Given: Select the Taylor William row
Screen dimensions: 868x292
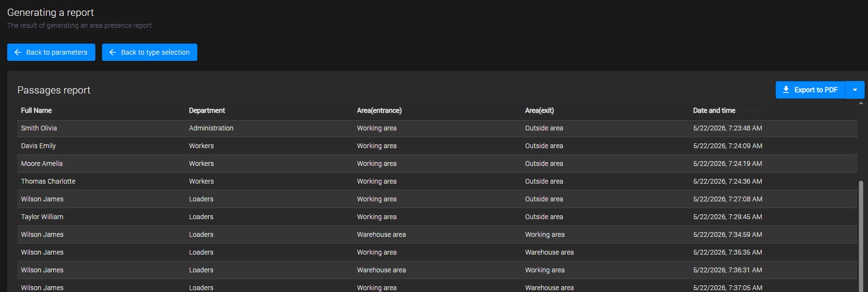Looking at the screenshot, I should (437, 217).
